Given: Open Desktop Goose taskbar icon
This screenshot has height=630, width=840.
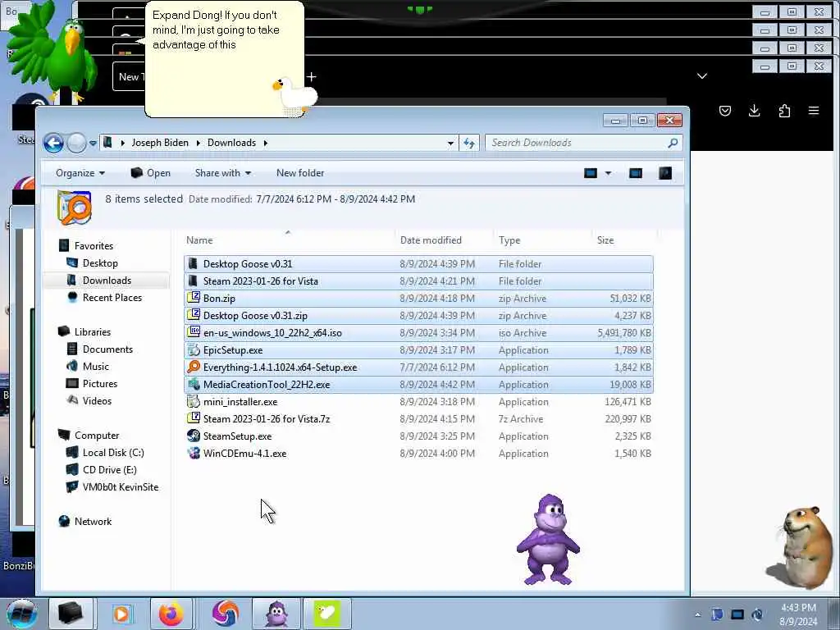Looking at the screenshot, I should (327, 614).
